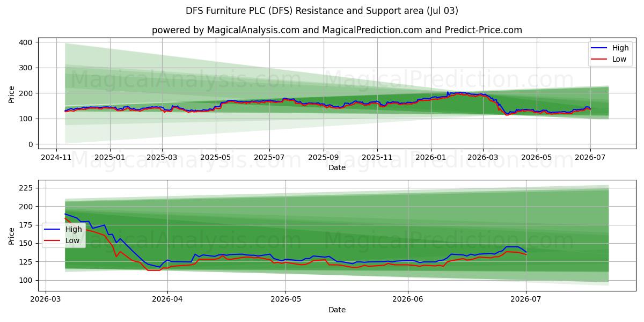This screenshot has height=322, width=644.
Task: Click the top chart x-axis label '2025-07'
Action: pyautogui.click(x=269, y=158)
